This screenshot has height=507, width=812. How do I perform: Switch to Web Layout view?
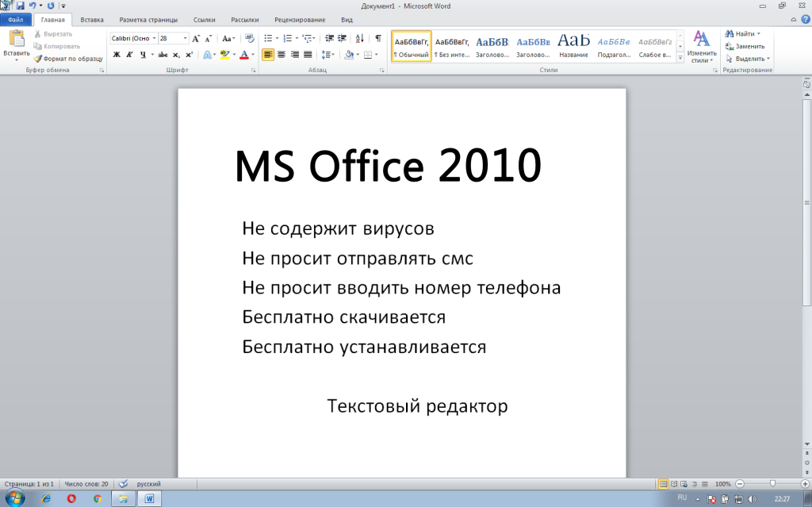684,484
